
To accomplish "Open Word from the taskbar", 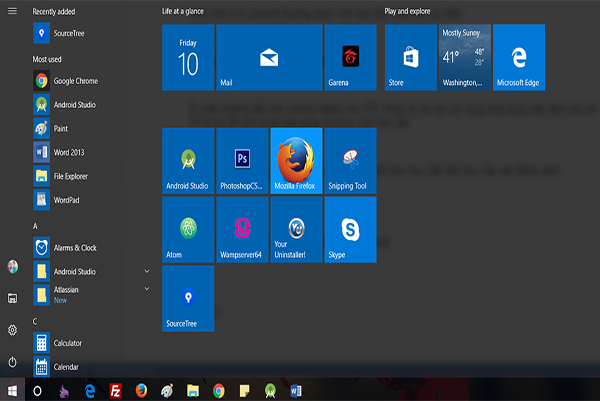I will 296,391.
